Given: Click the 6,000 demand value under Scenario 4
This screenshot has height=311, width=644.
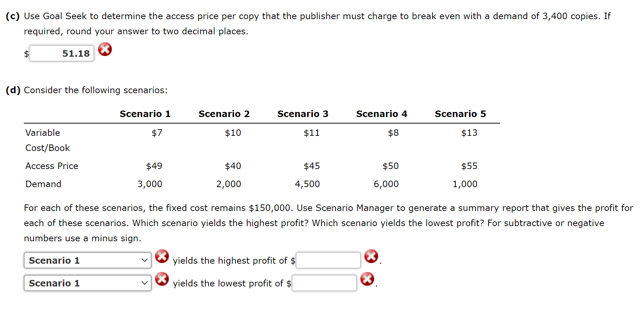Looking at the screenshot, I should [x=386, y=184].
